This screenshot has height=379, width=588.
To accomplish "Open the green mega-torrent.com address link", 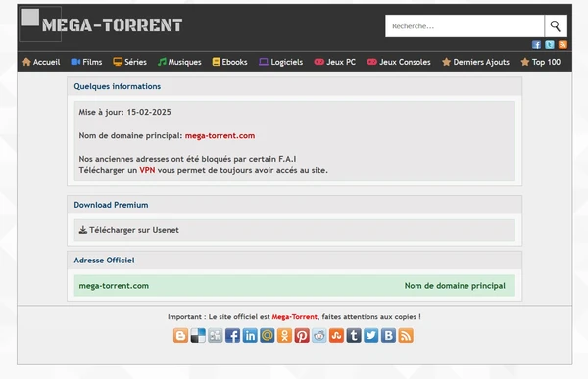I will [114, 286].
